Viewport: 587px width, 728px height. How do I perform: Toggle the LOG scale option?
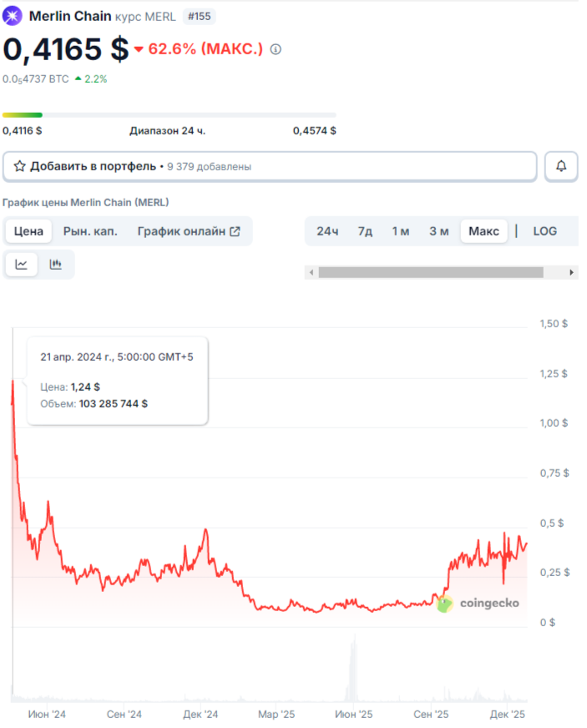coord(544,231)
